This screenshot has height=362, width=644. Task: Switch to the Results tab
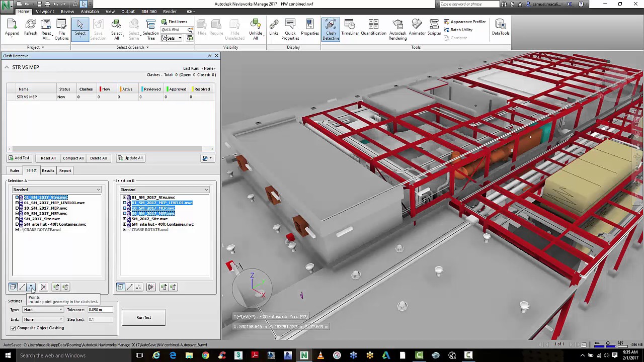(x=48, y=170)
